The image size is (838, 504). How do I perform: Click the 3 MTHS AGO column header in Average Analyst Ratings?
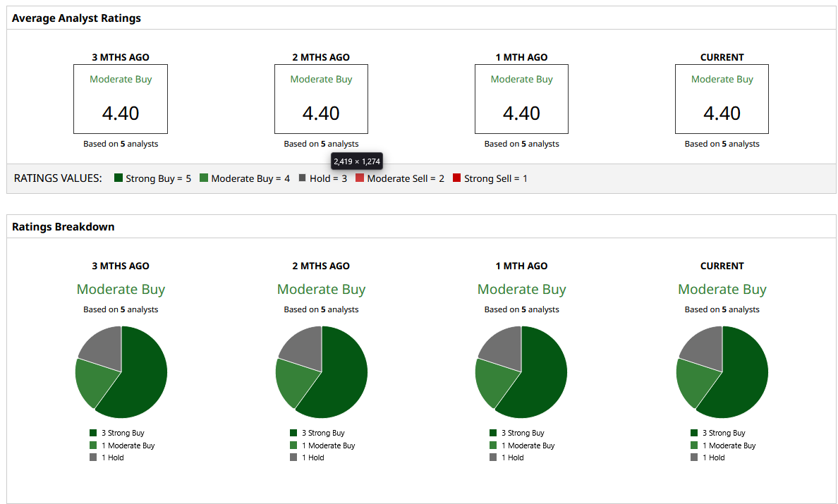coord(121,57)
